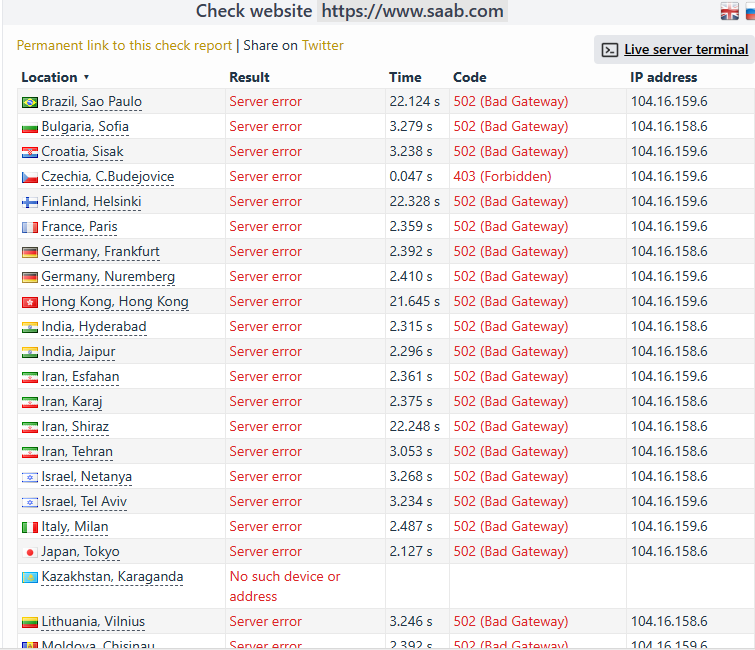This screenshot has width=755, height=650.
Task: Open the Brazil, Sao Paulo location link
Action: (91, 102)
